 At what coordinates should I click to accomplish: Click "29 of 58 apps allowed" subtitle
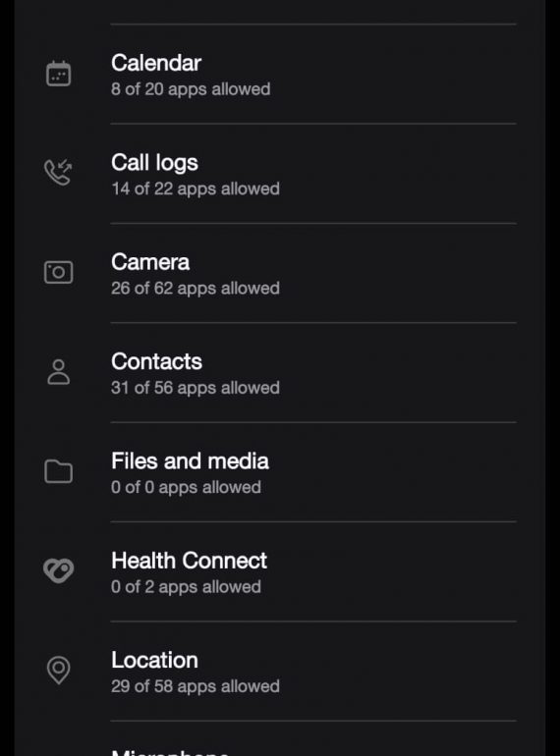pos(196,686)
